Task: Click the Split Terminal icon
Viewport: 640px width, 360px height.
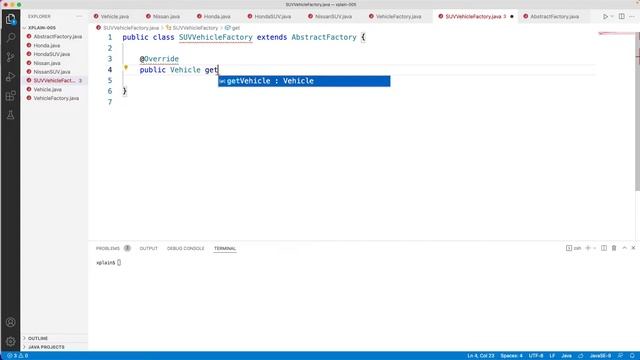Action: tap(604, 248)
